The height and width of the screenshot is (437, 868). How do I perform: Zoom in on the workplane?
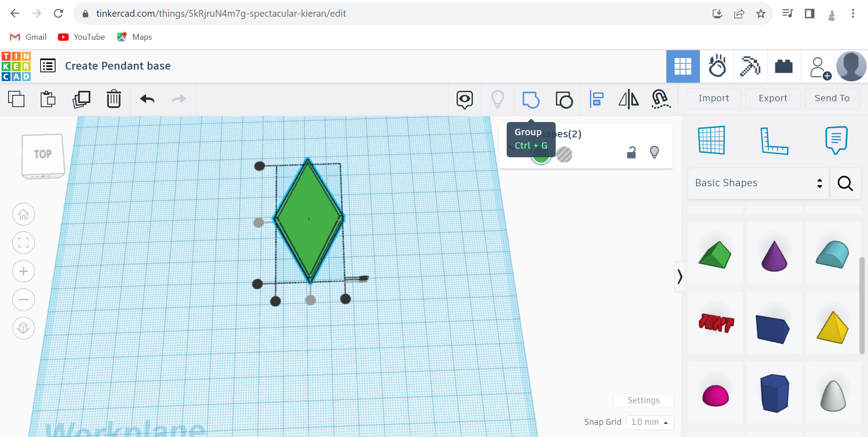(24, 271)
